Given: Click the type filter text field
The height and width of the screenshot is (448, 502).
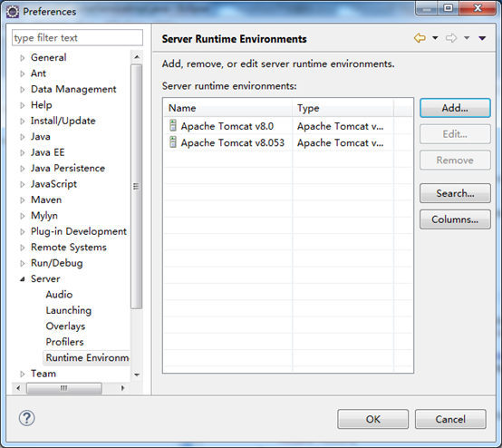Looking at the screenshot, I should (x=77, y=38).
